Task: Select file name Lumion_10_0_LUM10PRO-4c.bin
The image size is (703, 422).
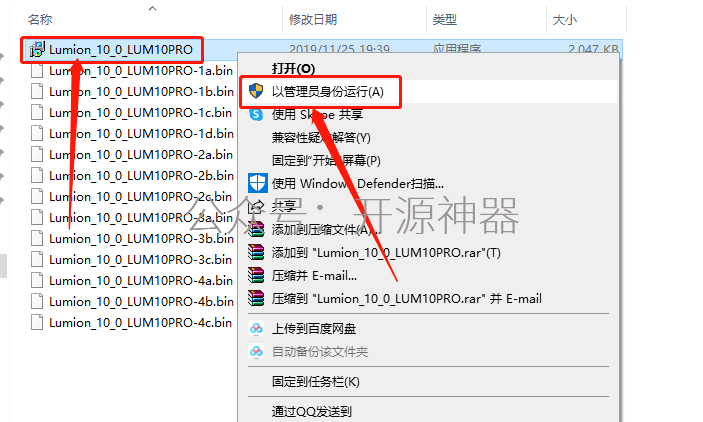Action: click(x=140, y=323)
